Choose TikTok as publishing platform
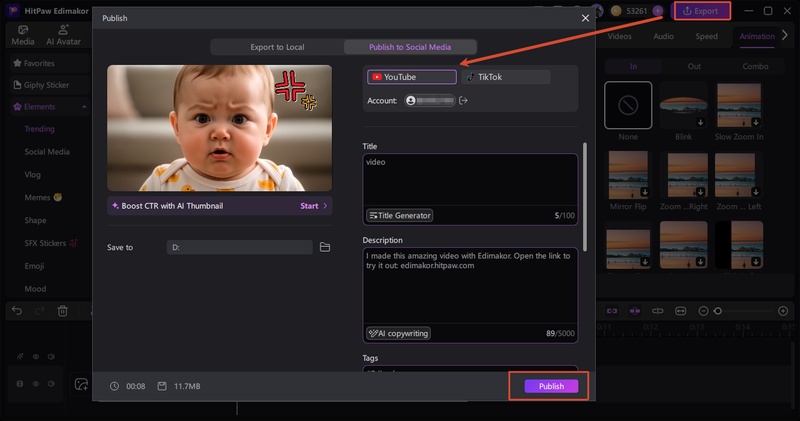The image size is (800, 421). 506,77
